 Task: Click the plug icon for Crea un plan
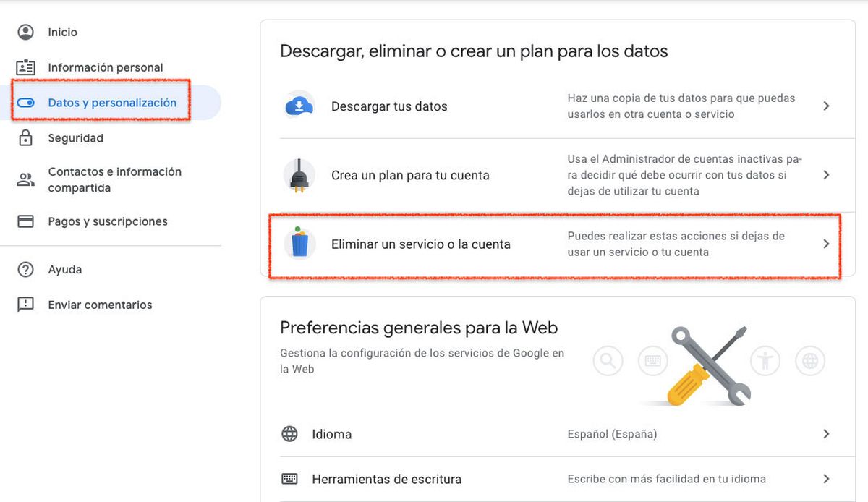pyautogui.click(x=299, y=174)
